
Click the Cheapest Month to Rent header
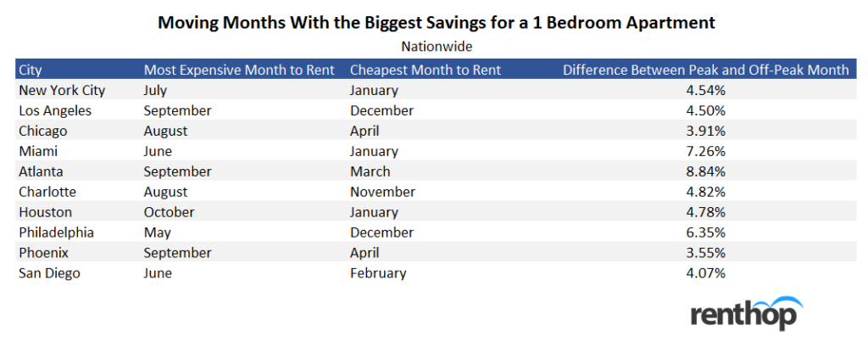[x=426, y=70]
